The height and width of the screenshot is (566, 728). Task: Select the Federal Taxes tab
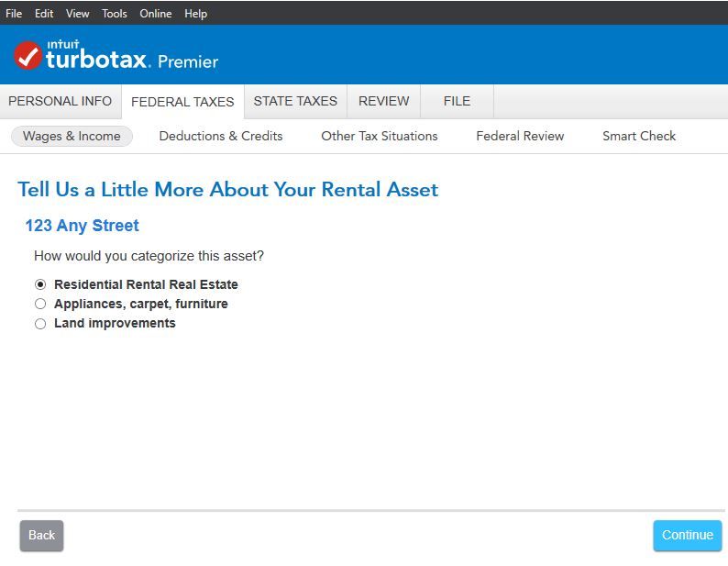182,102
